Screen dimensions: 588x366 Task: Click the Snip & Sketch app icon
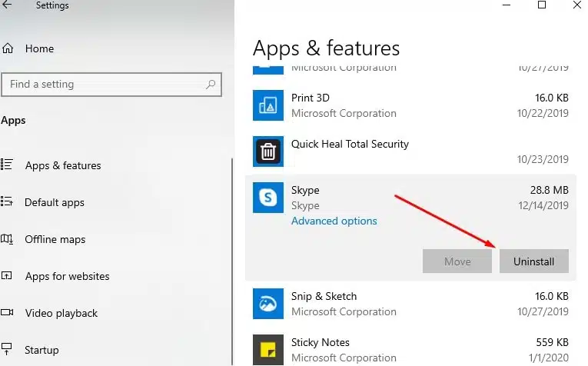pyautogui.click(x=267, y=304)
